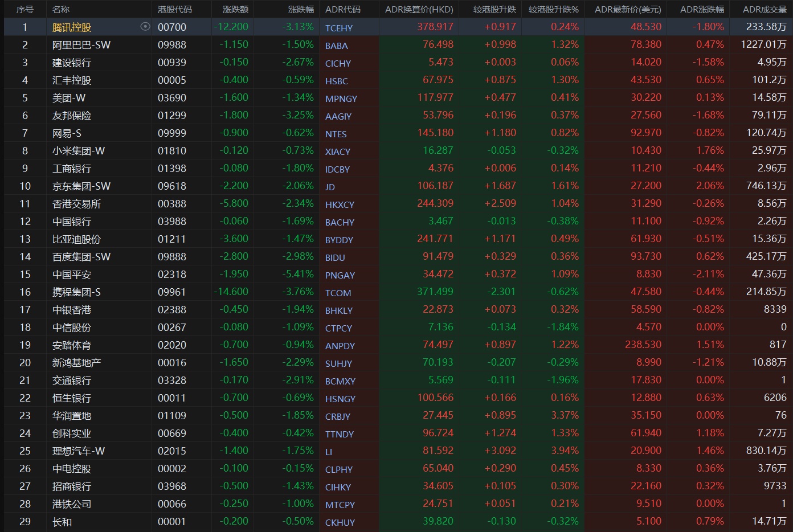Screen dimensions: 793x532
Task: Select the 美团-W stock name
Action: [69, 98]
